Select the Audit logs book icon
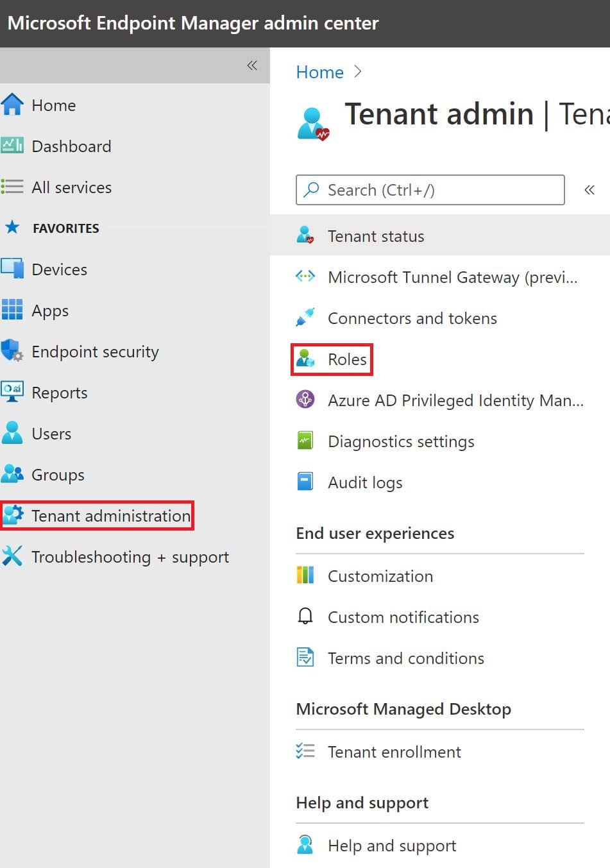The image size is (610, 868). [x=305, y=482]
